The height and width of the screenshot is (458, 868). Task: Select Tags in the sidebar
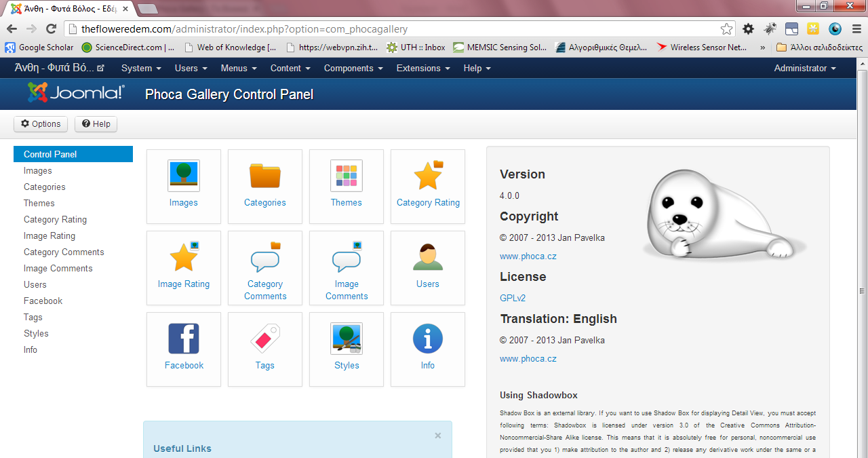pos(33,317)
